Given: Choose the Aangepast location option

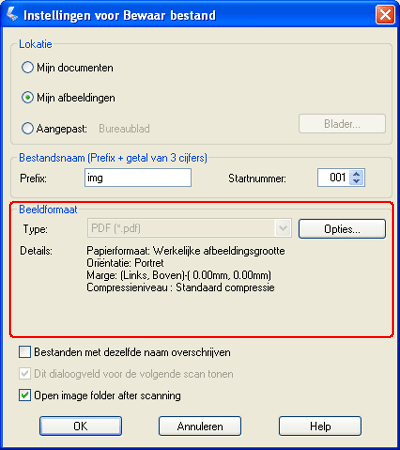Looking at the screenshot, I should pos(28,128).
